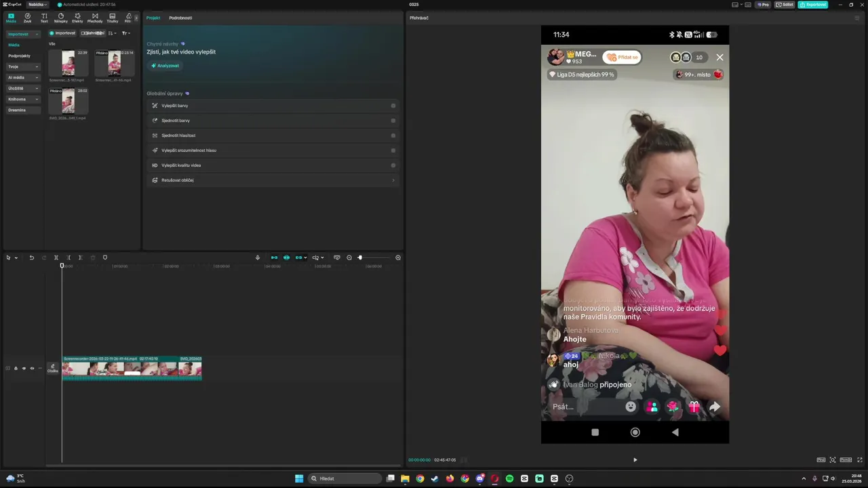868x488 pixels.
Task: Expand the Tvoje sidebar section
Action: point(23,67)
